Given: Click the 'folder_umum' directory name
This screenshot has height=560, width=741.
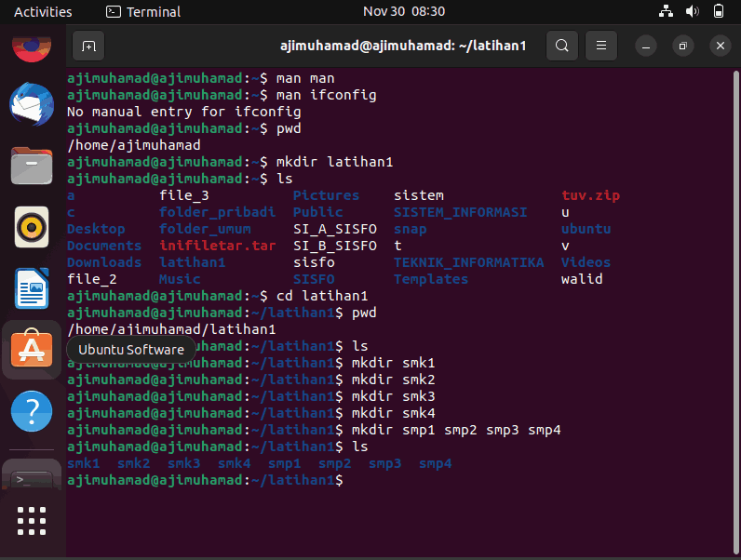Looking at the screenshot, I should [205, 229].
